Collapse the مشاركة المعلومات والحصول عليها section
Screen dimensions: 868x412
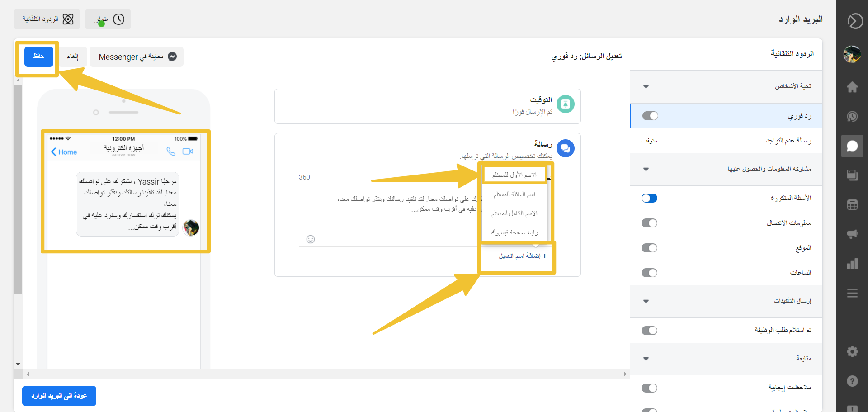click(x=646, y=169)
